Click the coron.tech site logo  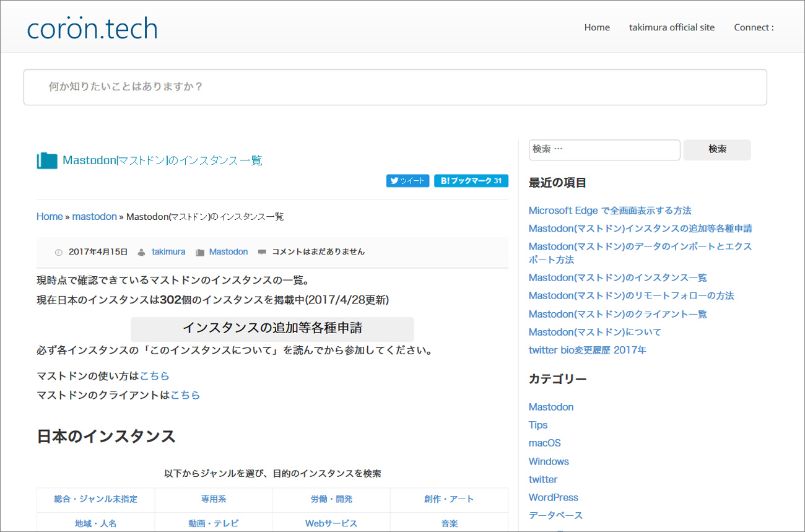(92, 28)
